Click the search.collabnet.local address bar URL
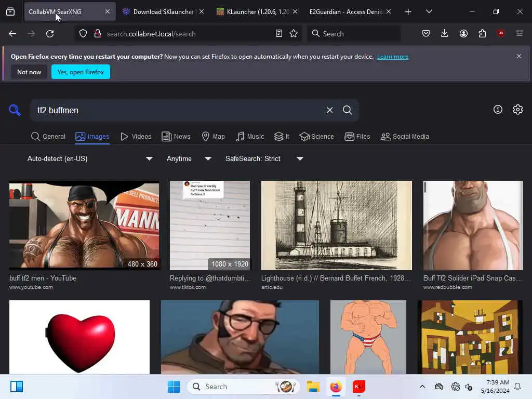Screen dimensions: 532x399 pos(151,34)
